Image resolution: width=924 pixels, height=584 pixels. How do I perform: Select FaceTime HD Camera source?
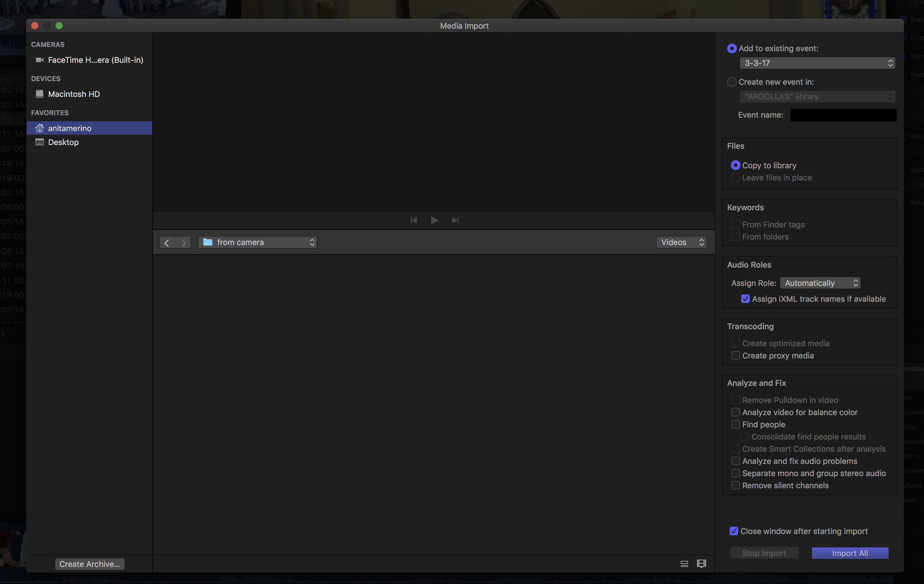(x=95, y=60)
